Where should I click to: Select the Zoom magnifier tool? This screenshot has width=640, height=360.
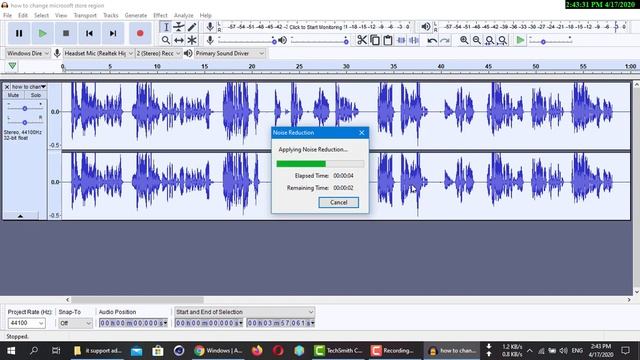click(x=166, y=40)
